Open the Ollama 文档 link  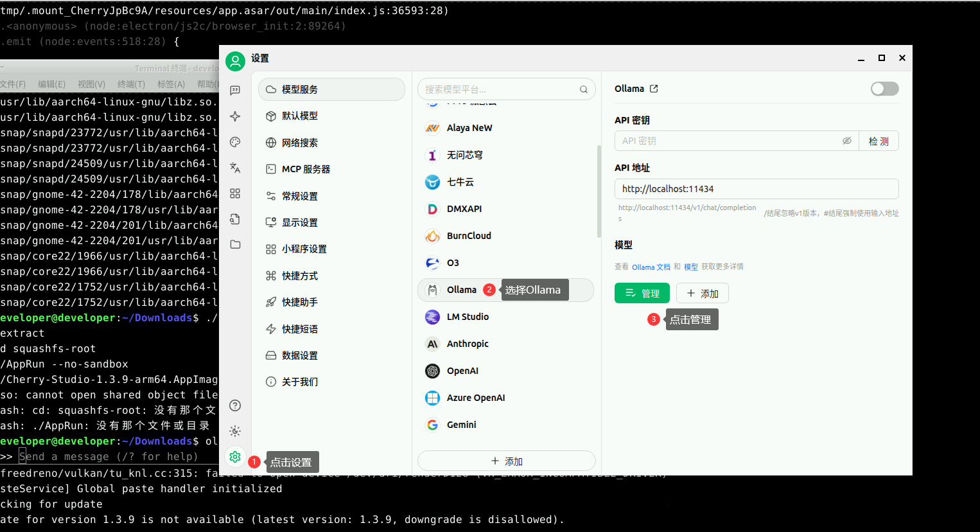click(651, 267)
